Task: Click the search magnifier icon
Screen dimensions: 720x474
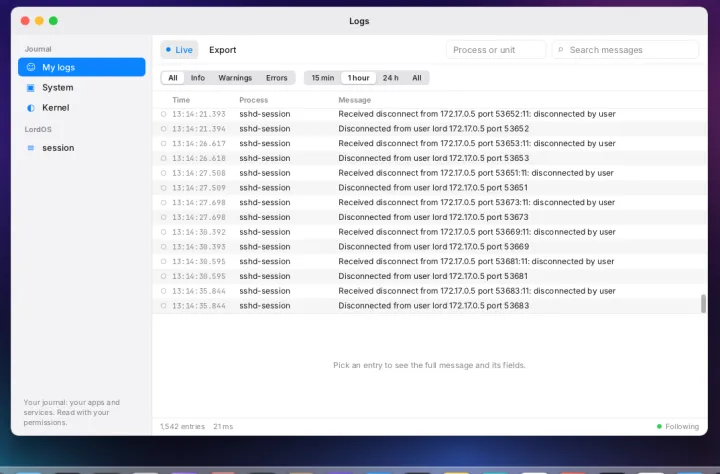Action: tap(561, 50)
